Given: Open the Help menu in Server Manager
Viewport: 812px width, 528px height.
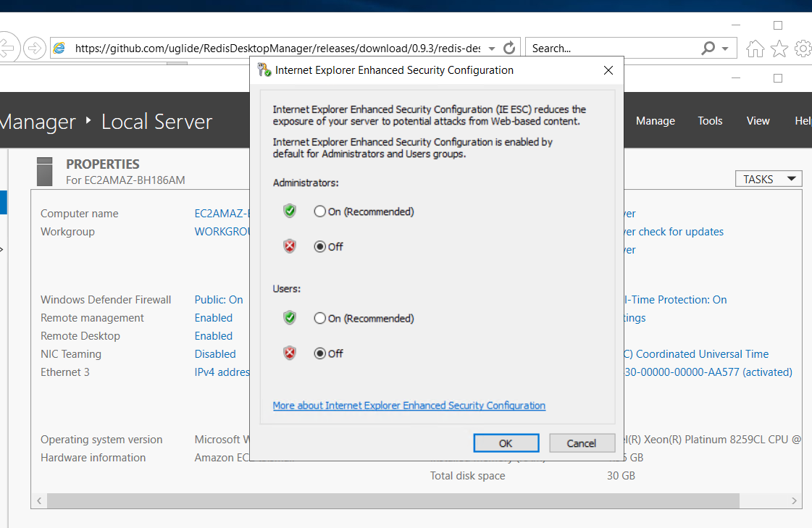Looking at the screenshot, I should 803,121.
